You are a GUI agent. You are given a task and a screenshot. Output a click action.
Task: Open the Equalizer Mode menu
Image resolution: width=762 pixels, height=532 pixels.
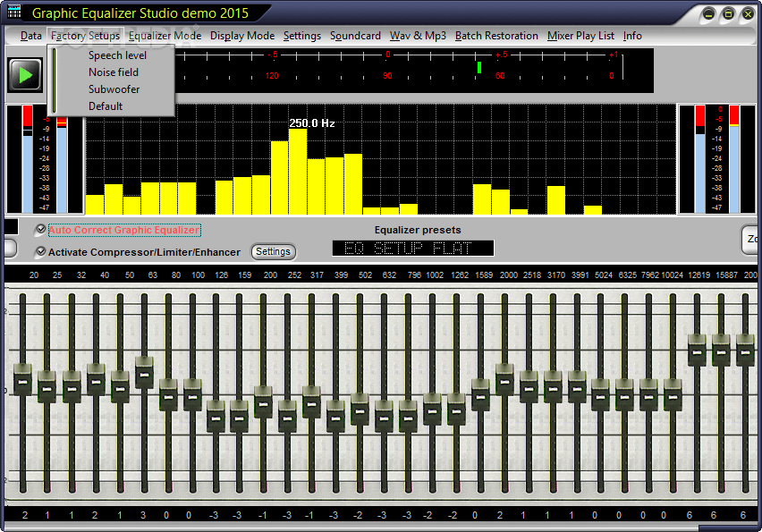click(165, 36)
